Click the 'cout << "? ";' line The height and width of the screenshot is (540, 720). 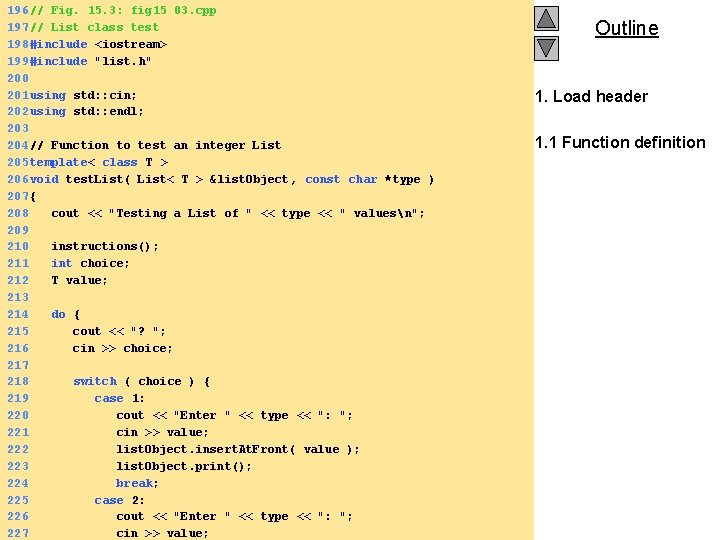119,331
